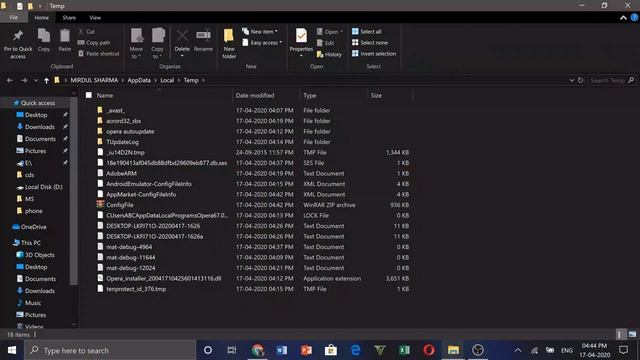Open recent locations dropdown arrow
The height and width of the screenshot is (360, 640).
point(36,80)
